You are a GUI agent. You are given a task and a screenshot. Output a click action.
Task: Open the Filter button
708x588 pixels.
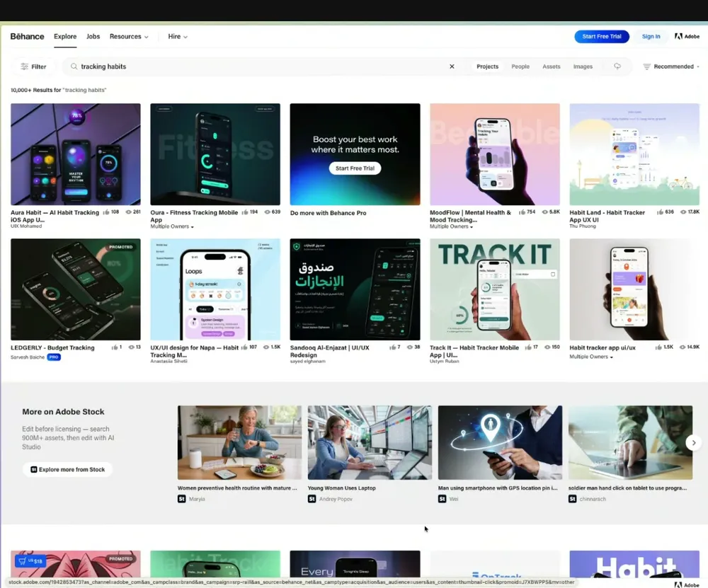[33, 67]
